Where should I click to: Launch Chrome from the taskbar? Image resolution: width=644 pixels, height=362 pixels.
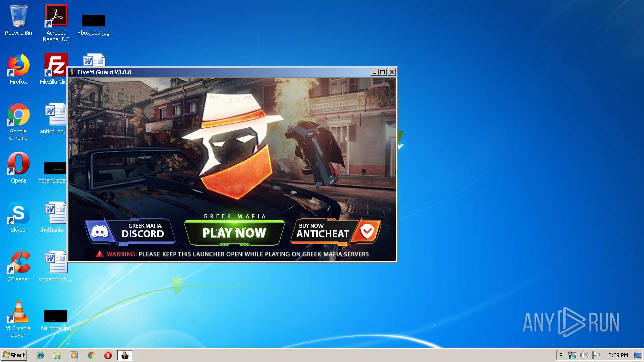click(91, 355)
